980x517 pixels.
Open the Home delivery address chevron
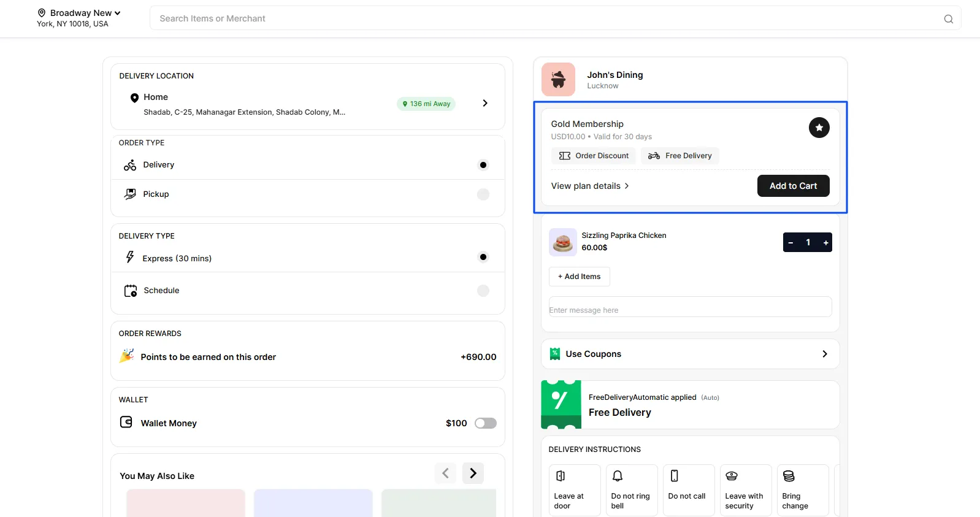click(485, 103)
